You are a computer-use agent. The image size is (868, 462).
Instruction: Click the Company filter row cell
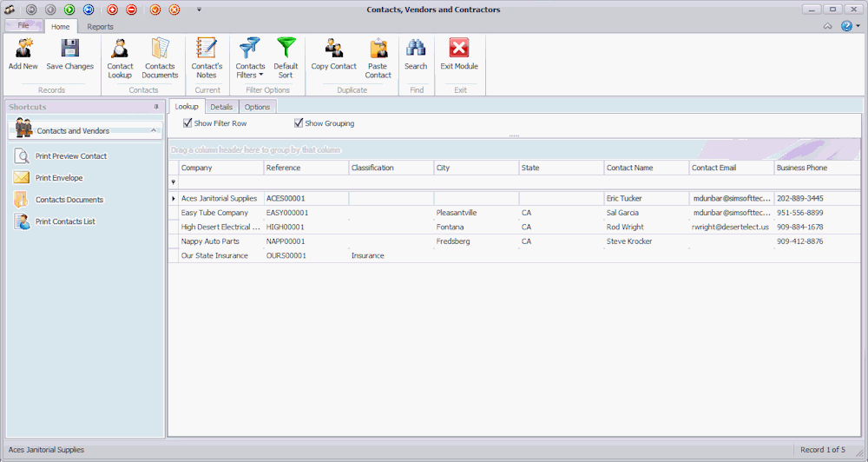[220, 182]
